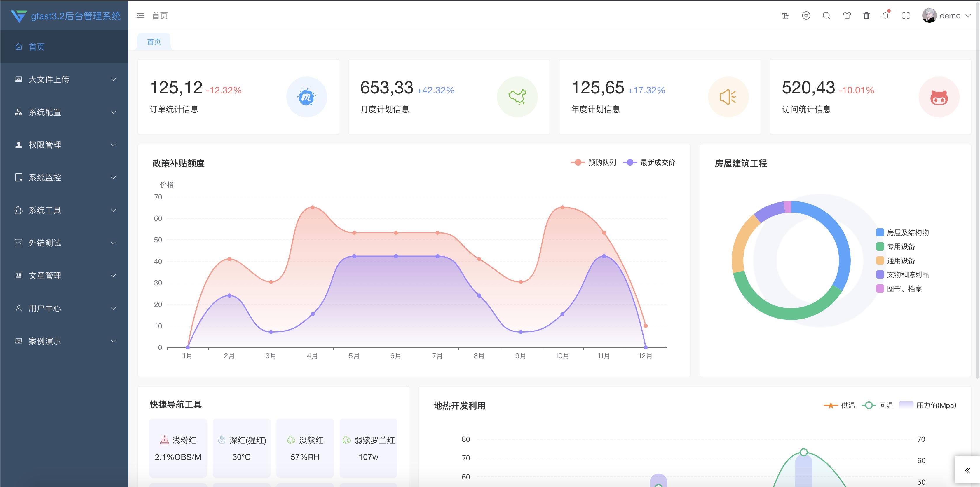Screen dimensions: 980x487
Task: Open the 外链测试 menu item
Action: click(45, 243)
